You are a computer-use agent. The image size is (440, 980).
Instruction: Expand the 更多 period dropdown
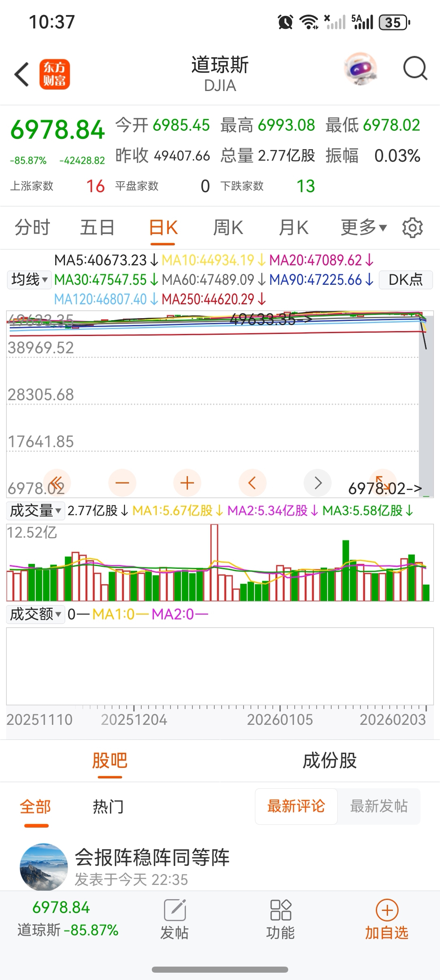364,228
